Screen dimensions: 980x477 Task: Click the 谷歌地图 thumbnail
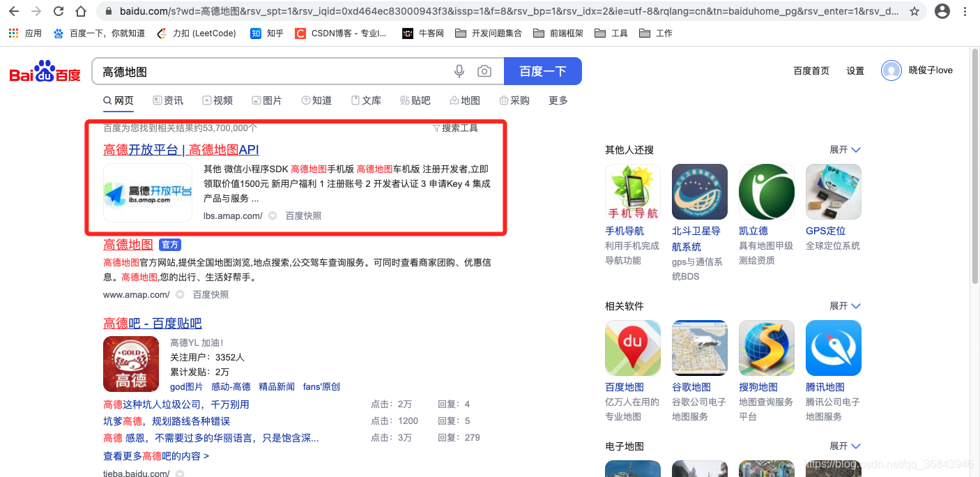pyautogui.click(x=699, y=347)
